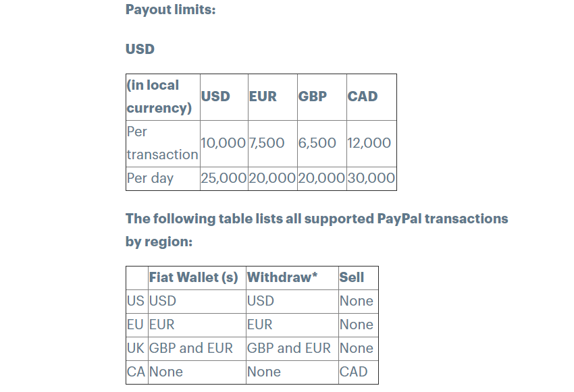Click the EUR column header in limits table

272,97
